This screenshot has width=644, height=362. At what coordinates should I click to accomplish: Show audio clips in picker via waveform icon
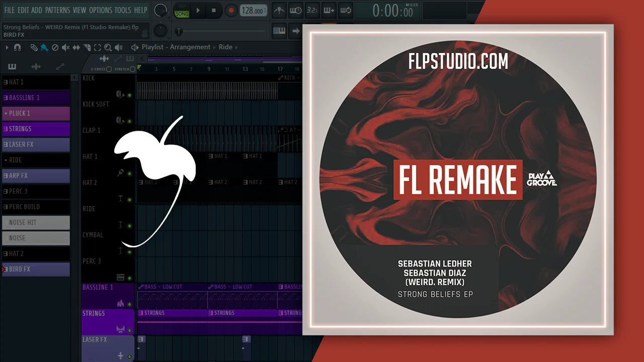(x=36, y=66)
